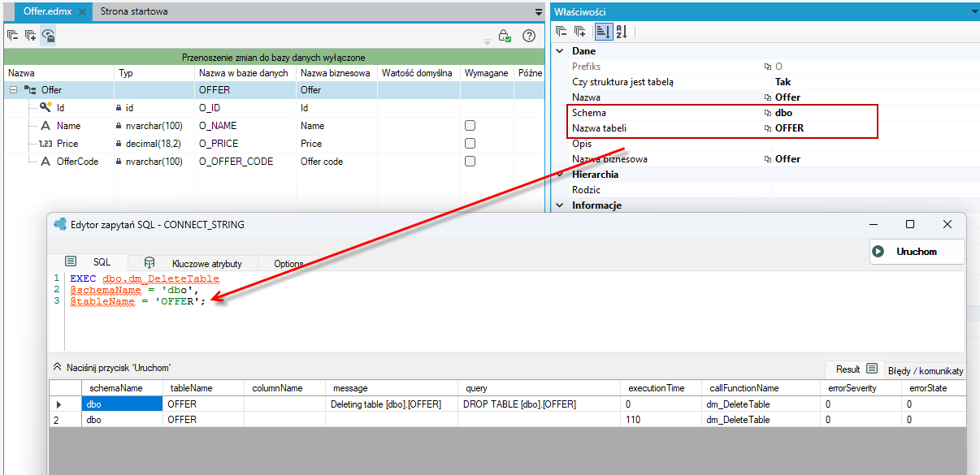Collapse the Offer tree node

coord(13,90)
